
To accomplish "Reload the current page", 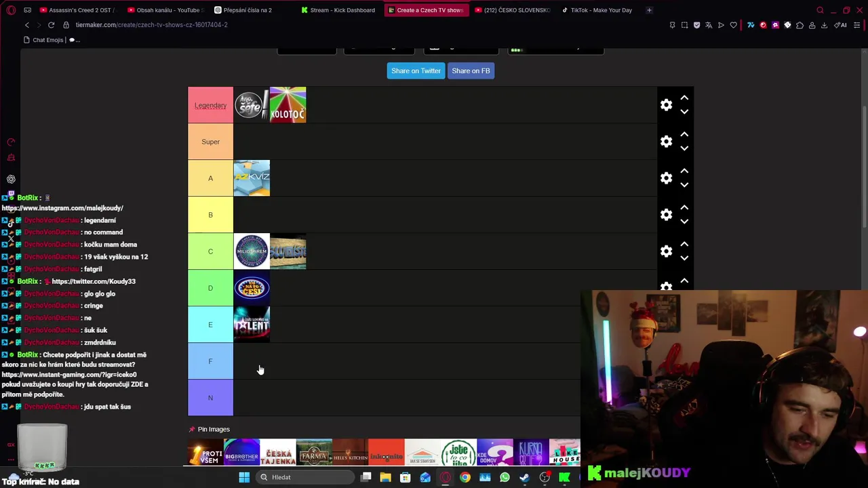I will click(x=51, y=25).
